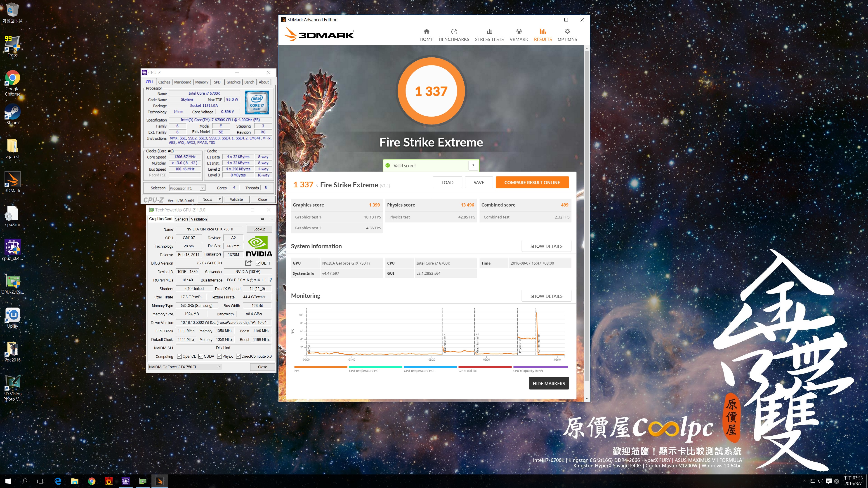Open VRMark section
Viewport: 868px width, 488px height.
519,35
